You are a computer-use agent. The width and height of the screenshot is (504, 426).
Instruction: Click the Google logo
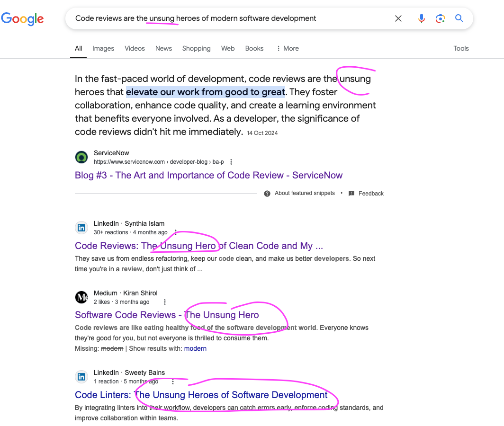coord(22,18)
